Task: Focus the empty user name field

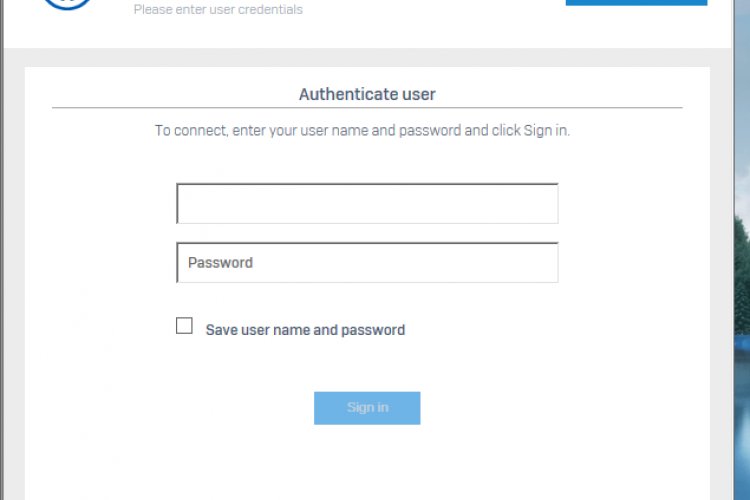Action: [367, 204]
